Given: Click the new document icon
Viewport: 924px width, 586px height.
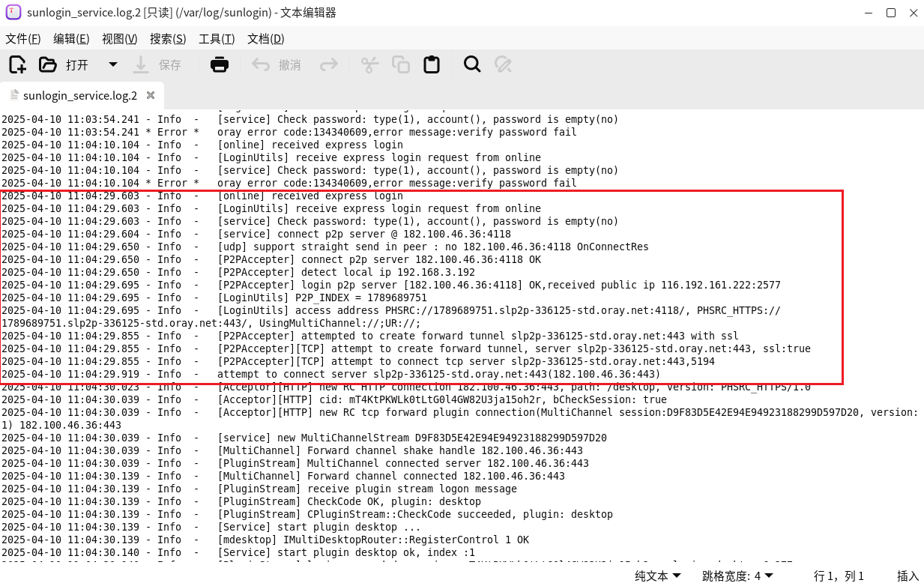Looking at the screenshot, I should 17,64.
